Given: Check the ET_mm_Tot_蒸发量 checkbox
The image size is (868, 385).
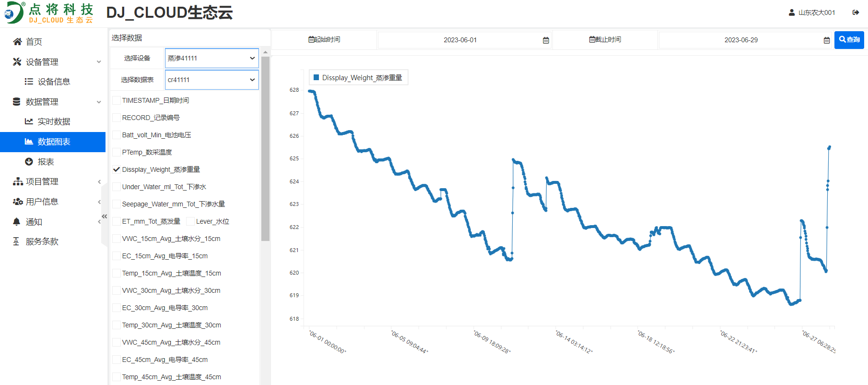Looking at the screenshot, I should (x=117, y=221).
